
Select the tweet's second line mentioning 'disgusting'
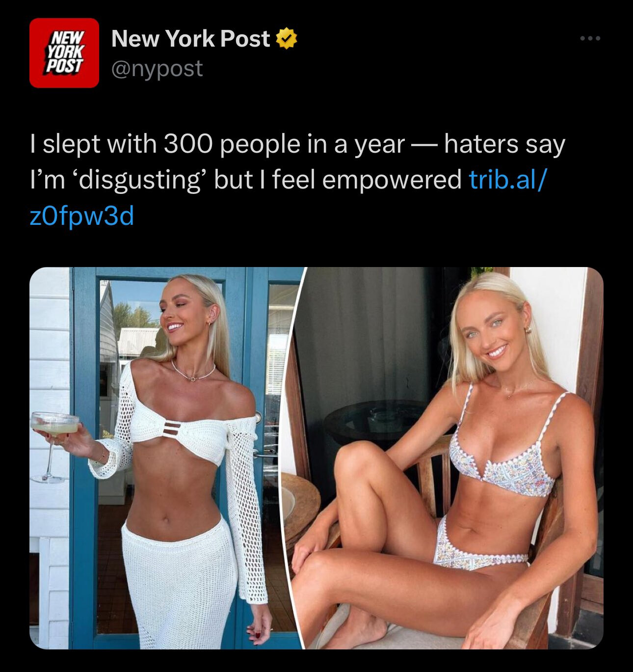point(287,180)
